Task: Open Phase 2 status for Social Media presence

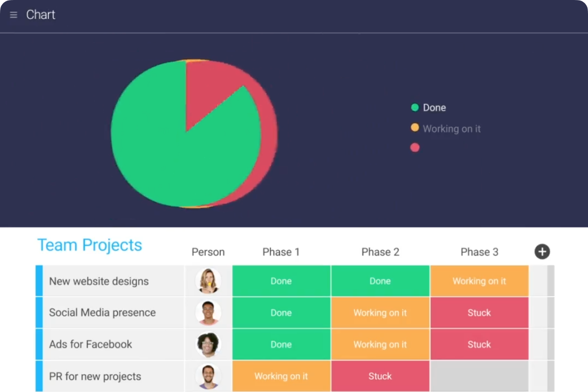Action: [x=380, y=313]
